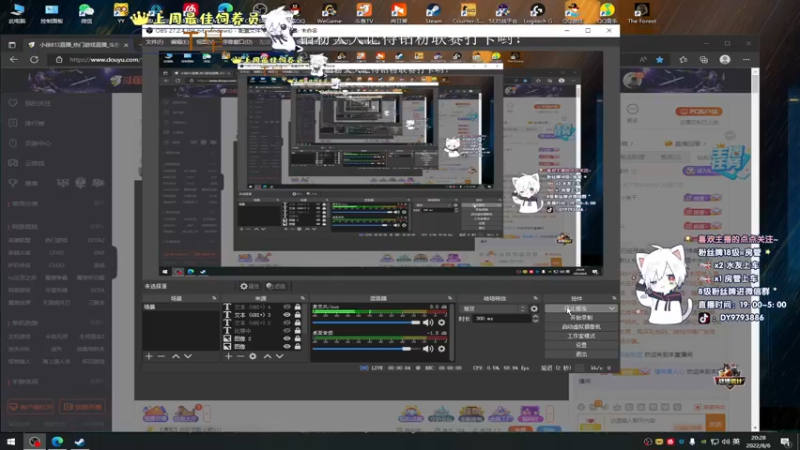Switch to the Douyu browser tab

pos(79,45)
